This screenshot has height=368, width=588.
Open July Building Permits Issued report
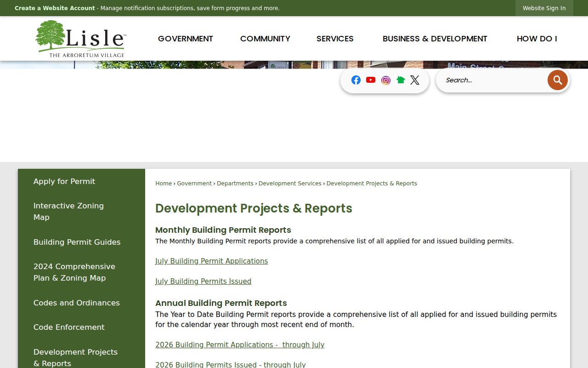tap(203, 282)
